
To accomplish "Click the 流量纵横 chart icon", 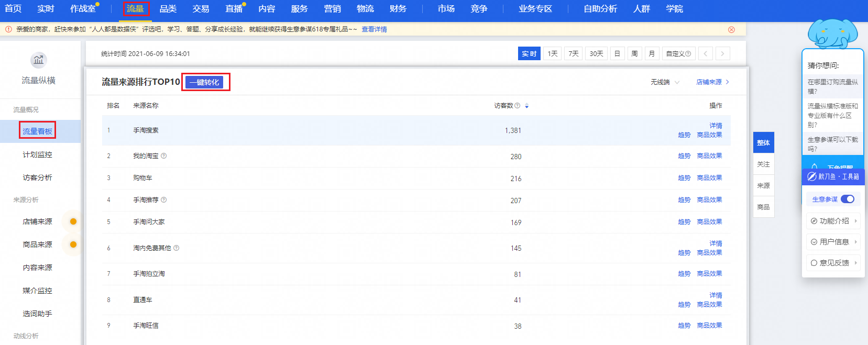I will pyautogui.click(x=38, y=60).
